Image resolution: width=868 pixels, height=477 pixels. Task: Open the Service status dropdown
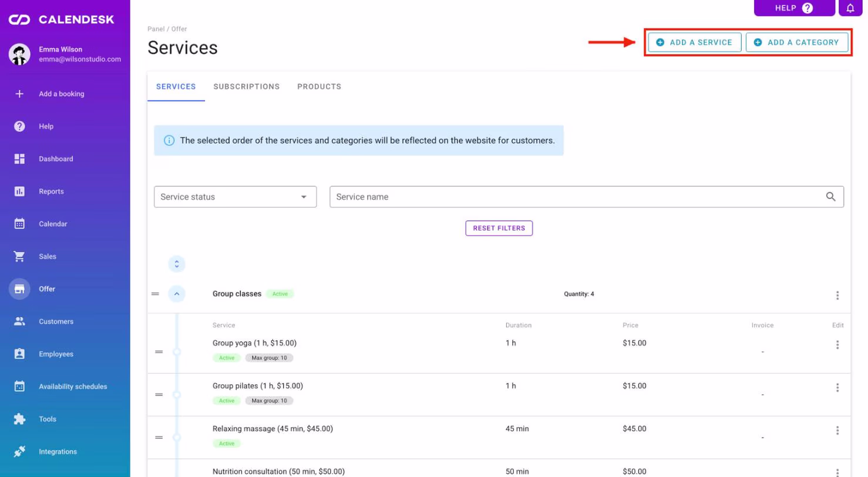point(235,197)
